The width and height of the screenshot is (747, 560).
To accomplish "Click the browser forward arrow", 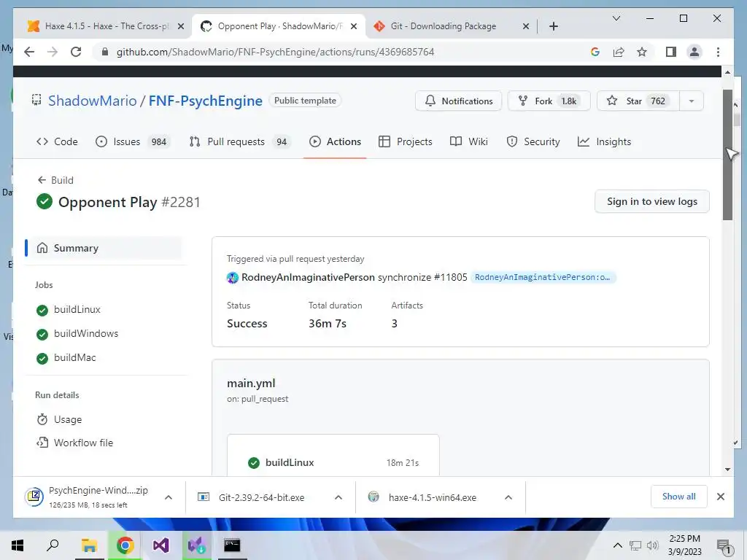I will 53,52.
